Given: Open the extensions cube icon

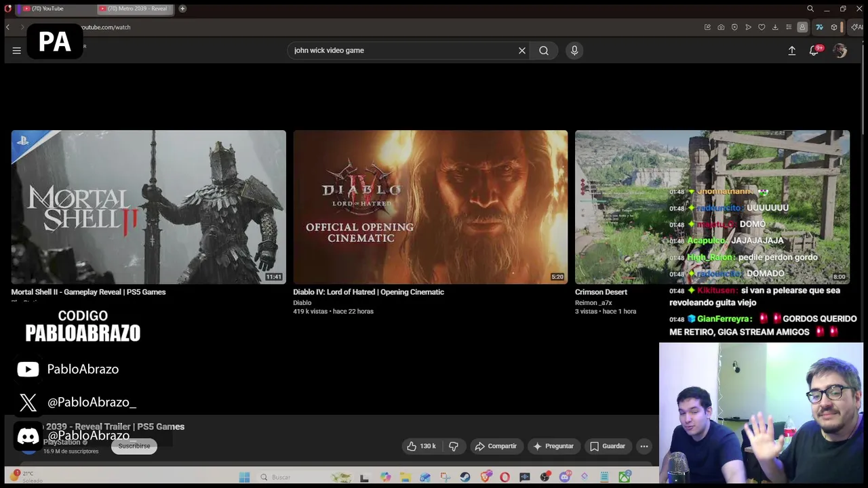Looking at the screenshot, I should click(x=834, y=27).
